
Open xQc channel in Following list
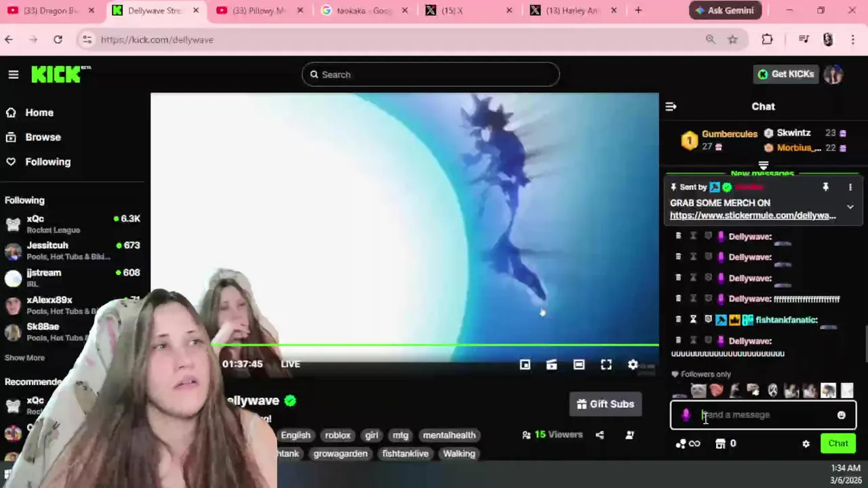[x=73, y=224]
